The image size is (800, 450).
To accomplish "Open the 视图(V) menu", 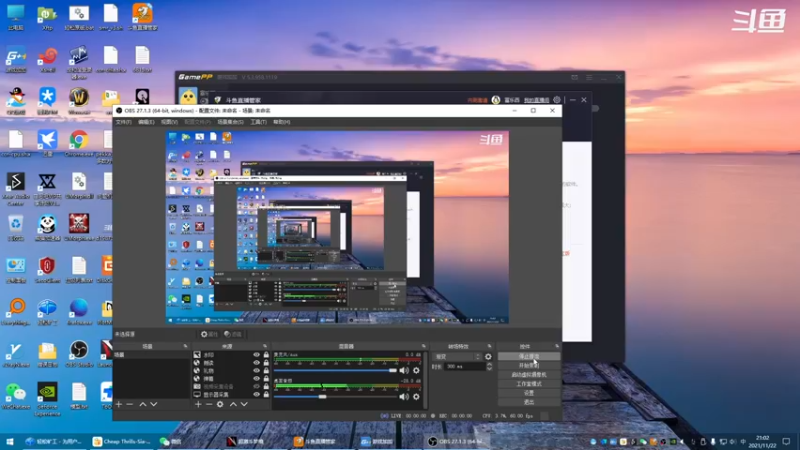I will pos(169,122).
